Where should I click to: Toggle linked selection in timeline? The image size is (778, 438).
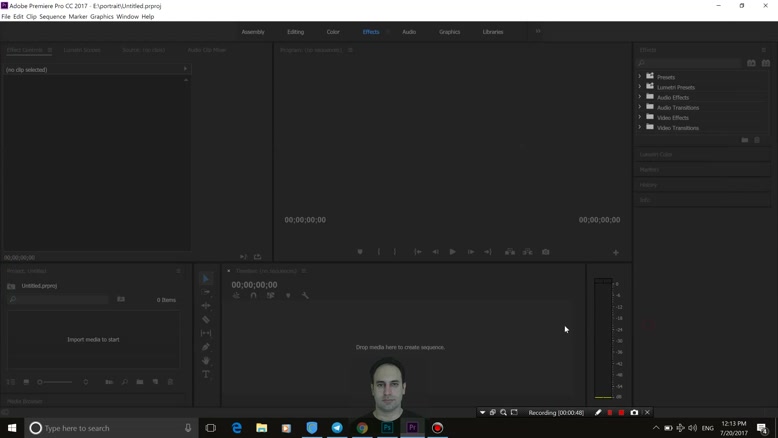[x=270, y=296]
